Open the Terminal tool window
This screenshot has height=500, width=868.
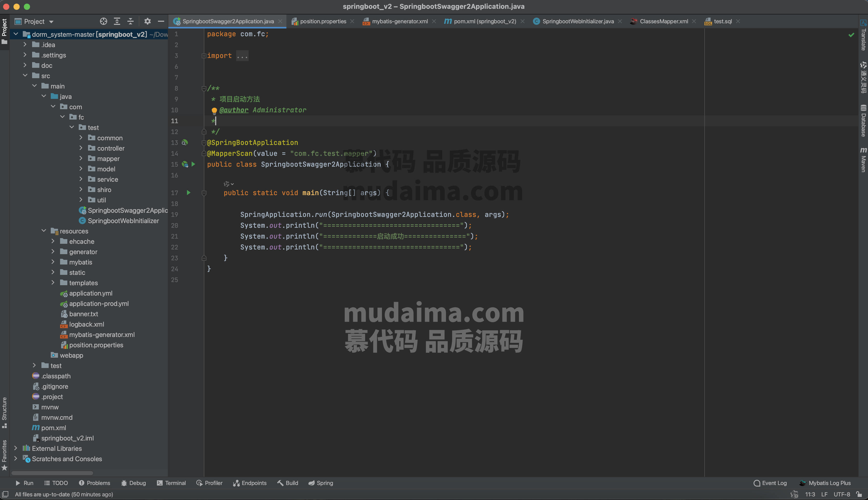pos(171,483)
